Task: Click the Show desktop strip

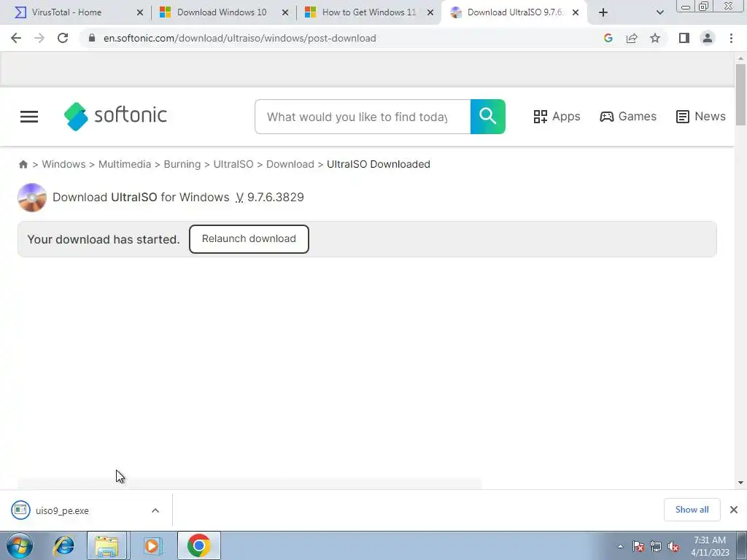Action: [x=742, y=546]
